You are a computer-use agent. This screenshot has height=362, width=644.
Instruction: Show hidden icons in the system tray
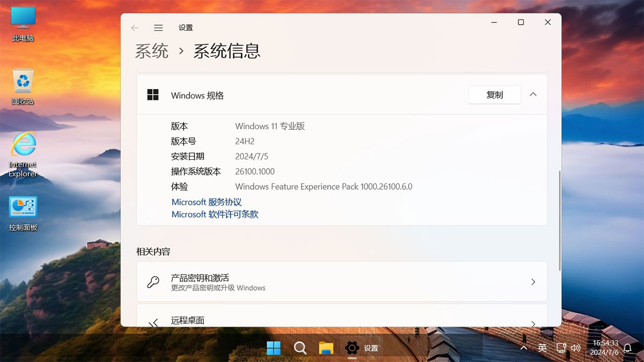pyautogui.click(x=523, y=348)
